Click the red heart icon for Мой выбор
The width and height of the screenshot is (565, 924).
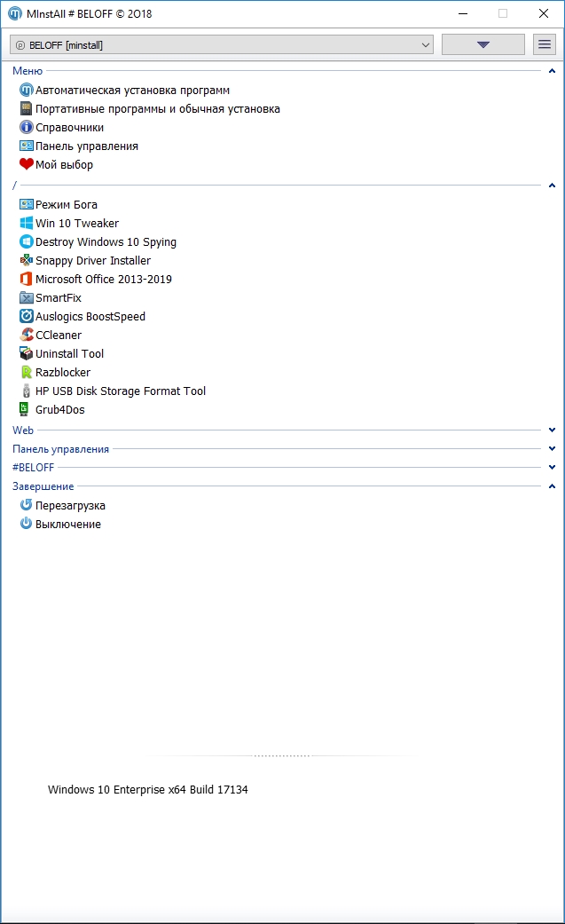[26, 164]
